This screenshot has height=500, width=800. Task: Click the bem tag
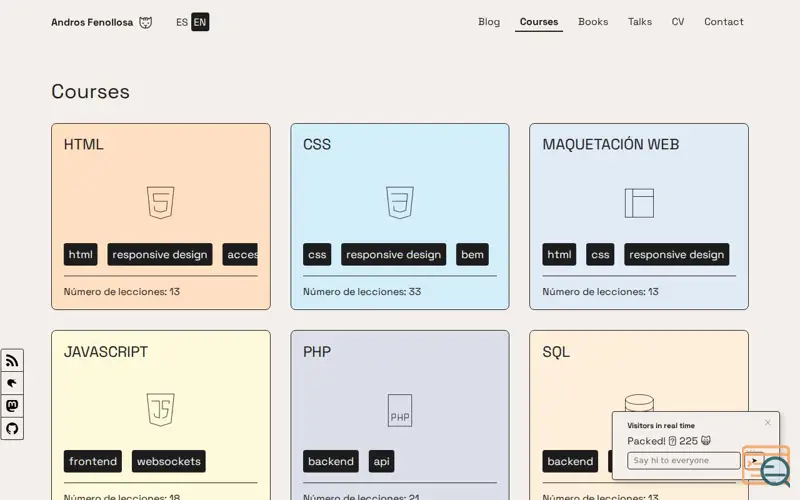(x=472, y=255)
